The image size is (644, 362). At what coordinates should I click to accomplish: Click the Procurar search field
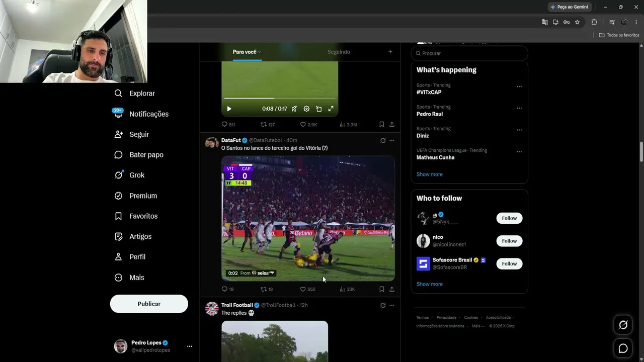[469, 53]
